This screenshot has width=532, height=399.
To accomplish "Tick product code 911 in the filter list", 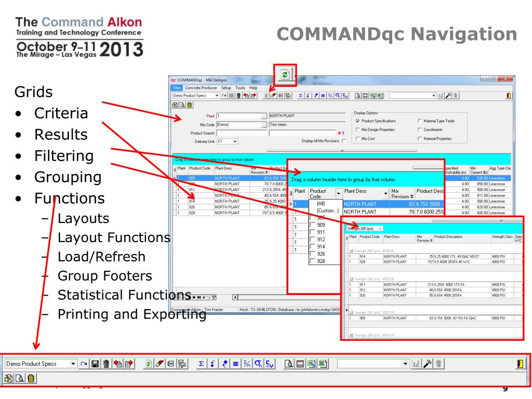I will tap(312, 232).
